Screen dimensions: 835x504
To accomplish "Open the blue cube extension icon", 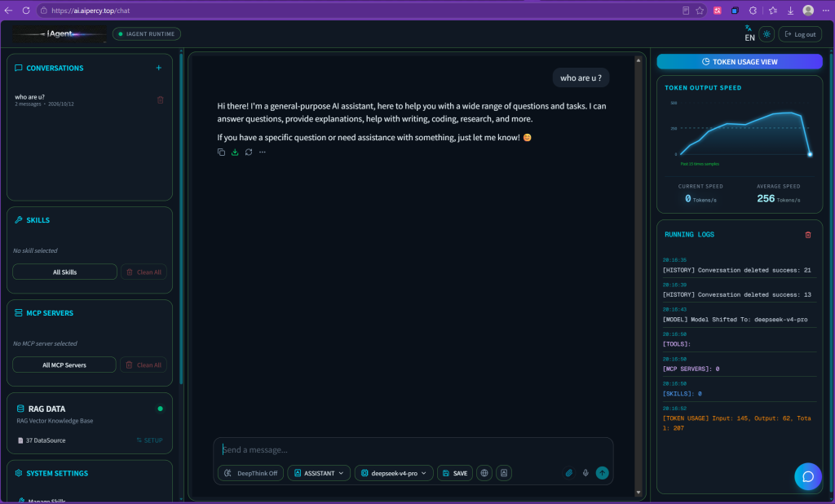I will click(x=735, y=10).
